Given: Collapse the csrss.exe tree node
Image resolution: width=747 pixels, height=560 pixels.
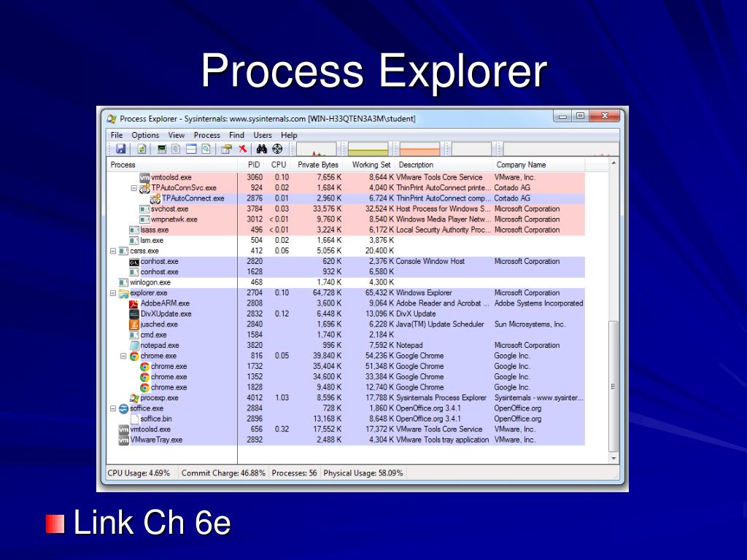Looking at the screenshot, I should [x=113, y=251].
